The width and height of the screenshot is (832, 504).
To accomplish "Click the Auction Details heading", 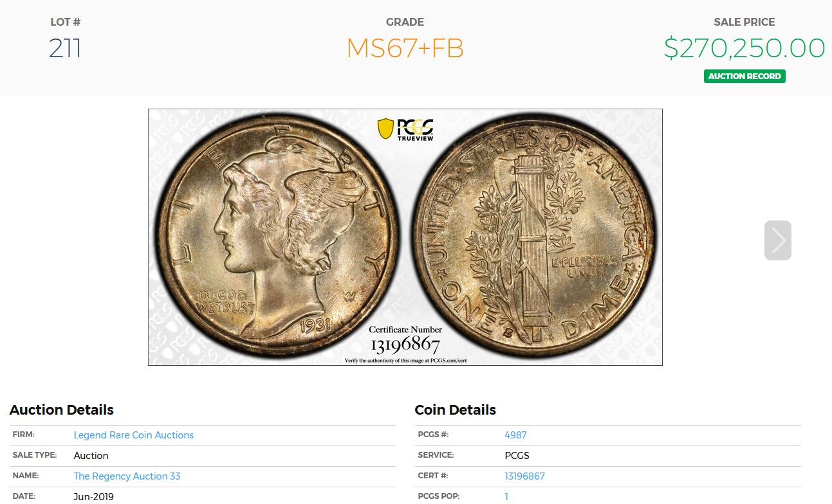I will coord(62,410).
